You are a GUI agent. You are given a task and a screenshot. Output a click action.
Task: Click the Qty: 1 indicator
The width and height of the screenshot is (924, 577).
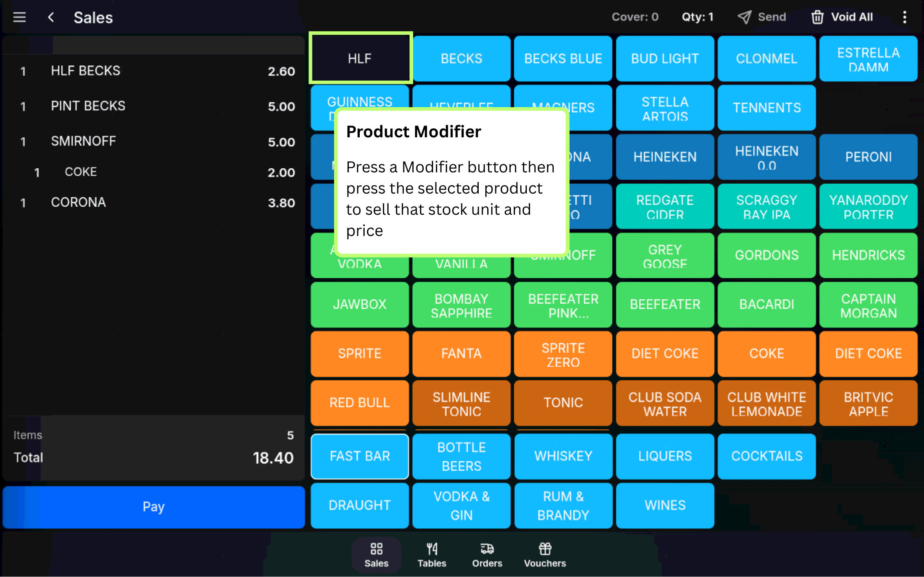[697, 17]
